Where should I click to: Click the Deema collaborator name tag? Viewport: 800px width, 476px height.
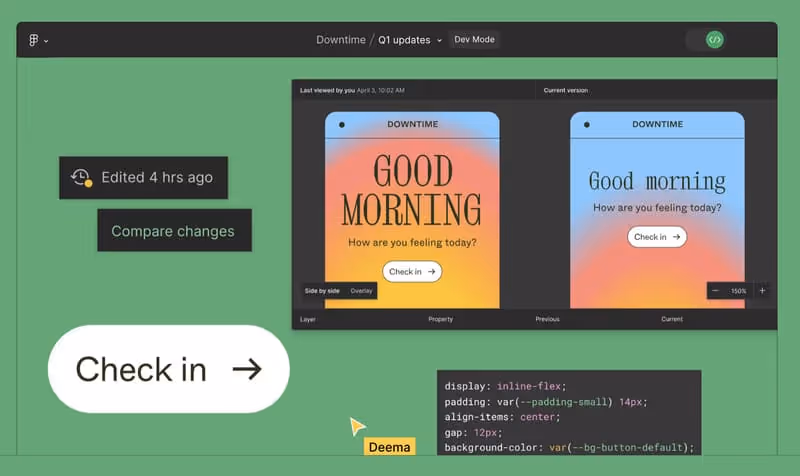pyautogui.click(x=389, y=447)
